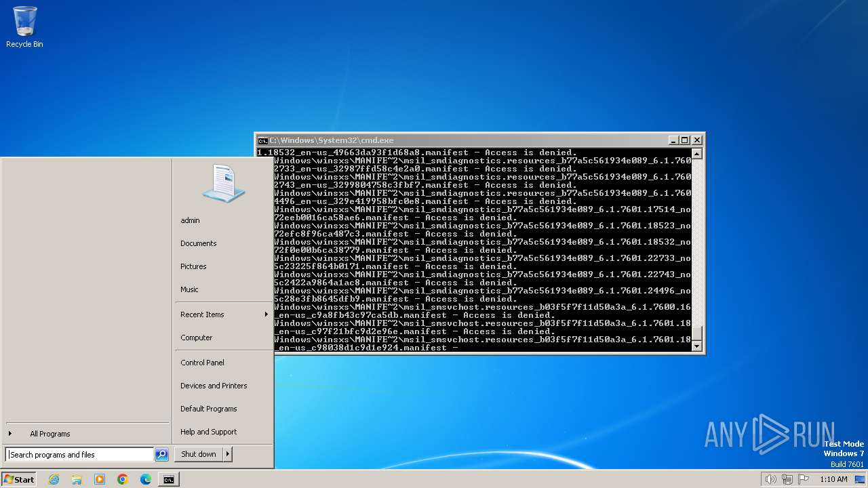Minimize the cmd.exe window
Screen dimensions: 868x488
pyautogui.click(x=673, y=140)
